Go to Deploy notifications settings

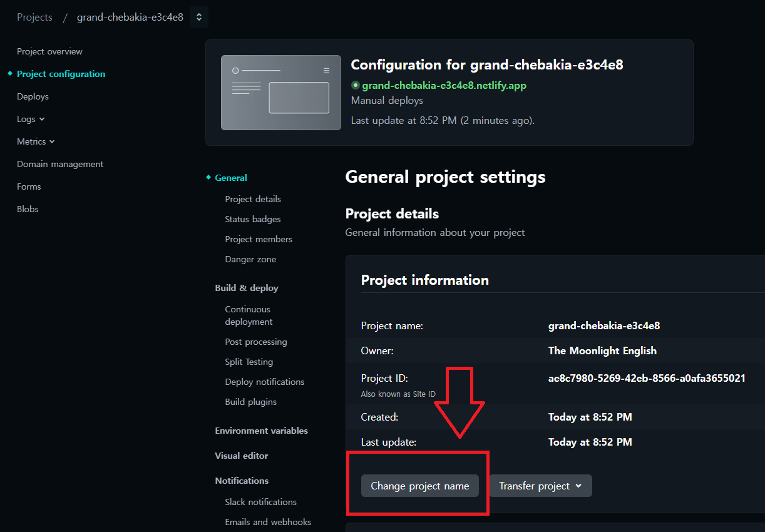click(265, 382)
